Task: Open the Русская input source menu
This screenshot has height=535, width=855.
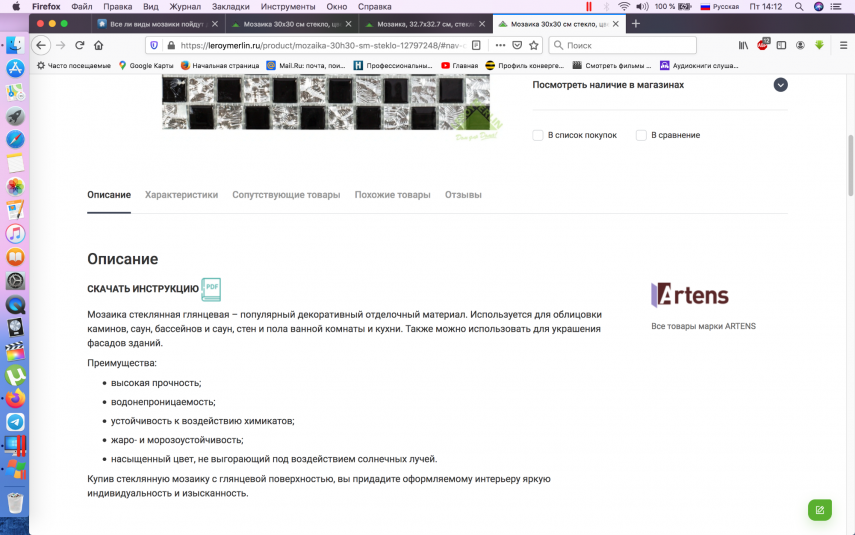Action: pos(720,7)
